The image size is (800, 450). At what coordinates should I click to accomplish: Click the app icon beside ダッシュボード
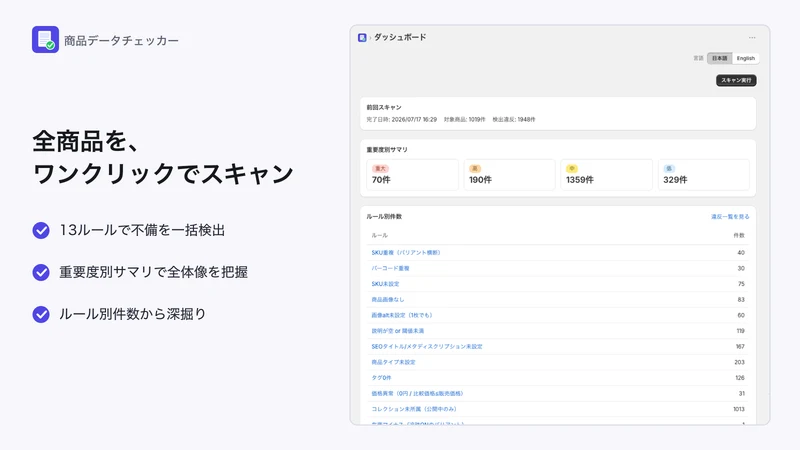(x=362, y=38)
